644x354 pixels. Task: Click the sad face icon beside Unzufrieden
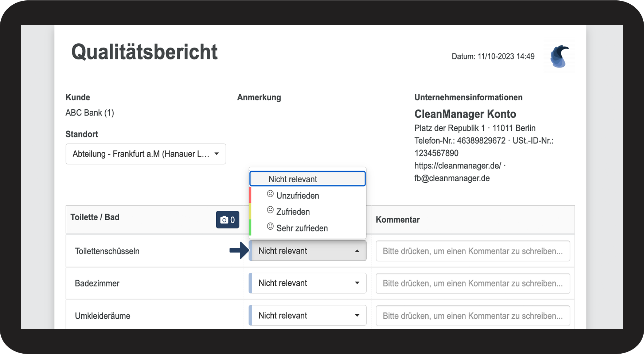270,194
